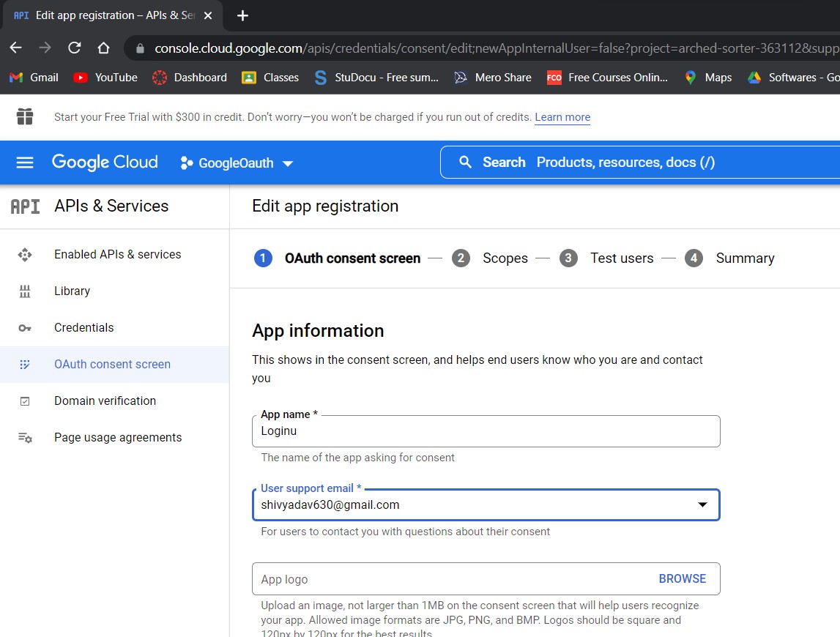Open the Mero Share bookmark
840x637 pixels.
point(493,77)
